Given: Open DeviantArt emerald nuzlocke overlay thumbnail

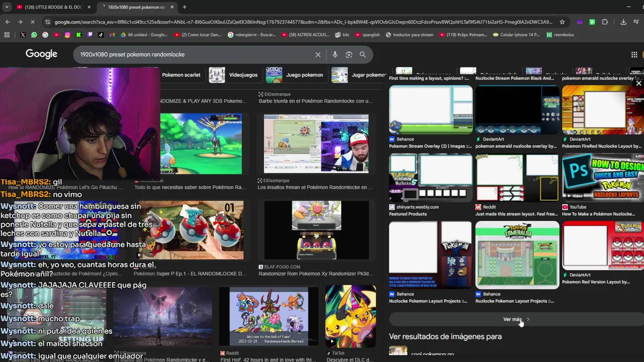Looking at the screenshot, I should pos(517,109).
